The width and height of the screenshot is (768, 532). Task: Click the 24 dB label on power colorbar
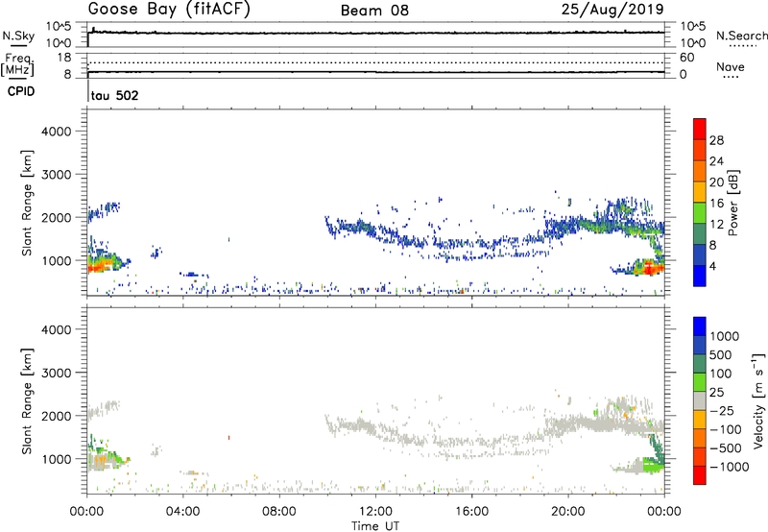click(716, 161)
